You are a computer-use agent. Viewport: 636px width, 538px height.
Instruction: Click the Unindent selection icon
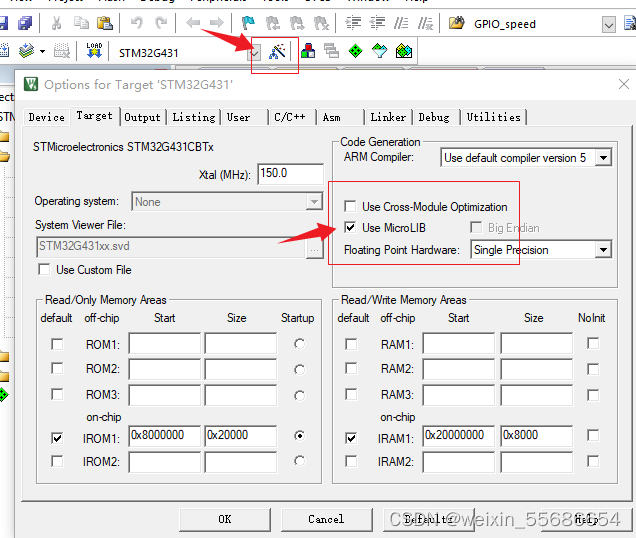(x=377, y=23)
